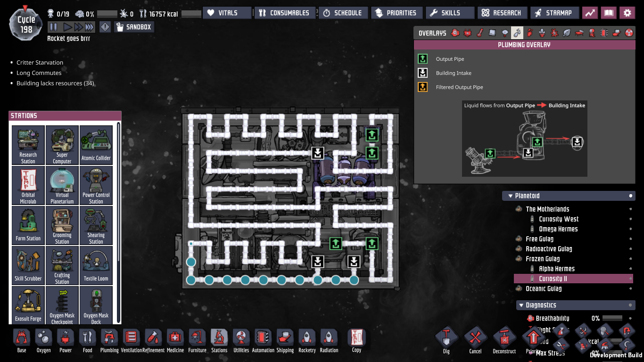Select the Exosuit overlay icon
Image resolution: width=644 pixels, height=362 pixels.
592,33
